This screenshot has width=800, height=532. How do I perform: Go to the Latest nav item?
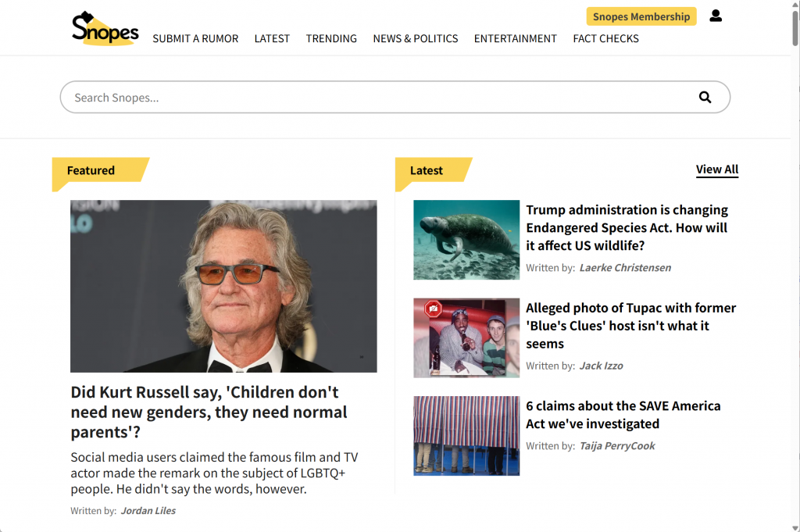click(272, 39)
